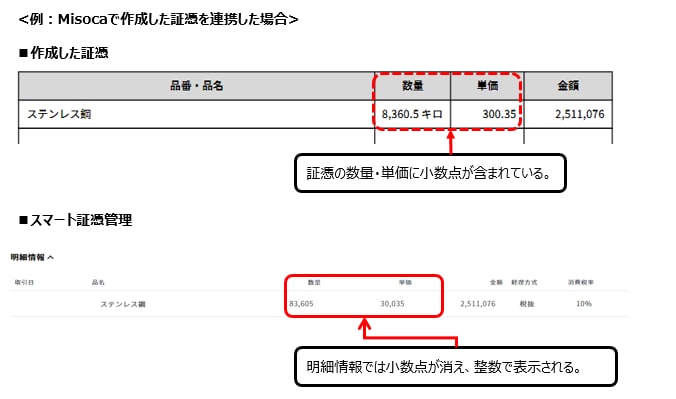Click the 金額 header in voucher table
Viewport: 676px width, 399px height.
click(568, 86)
